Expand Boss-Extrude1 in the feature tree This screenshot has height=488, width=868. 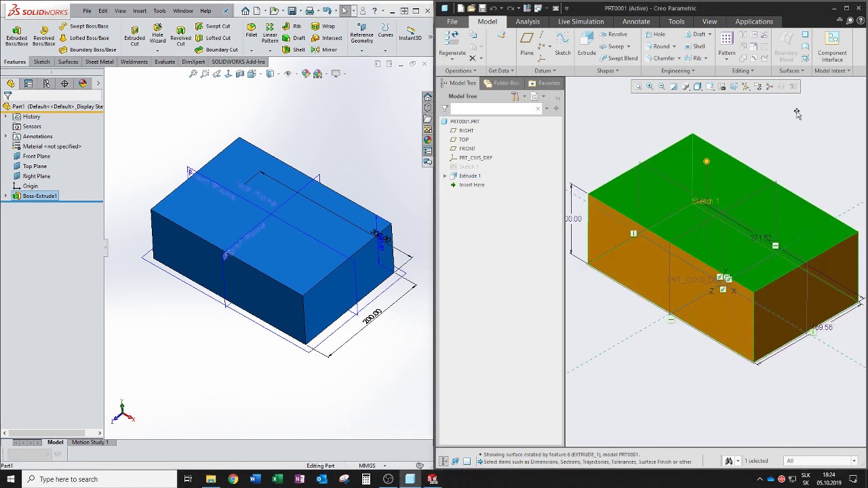pos(6,196)
